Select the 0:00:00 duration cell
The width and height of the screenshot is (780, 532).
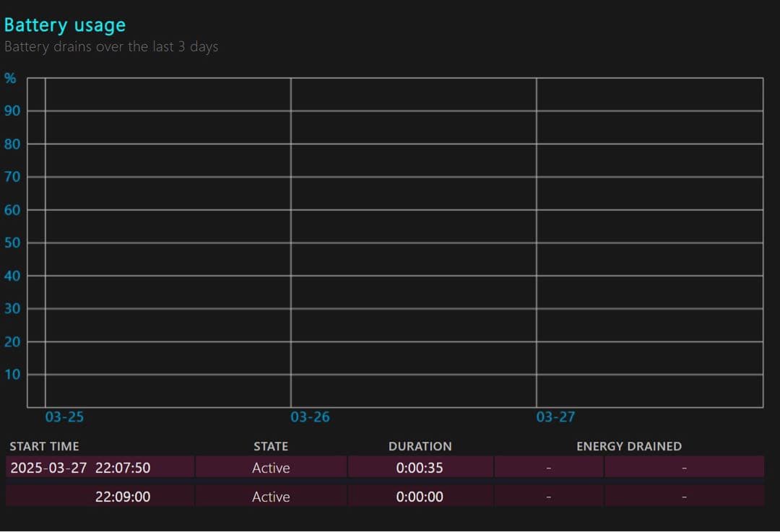coord(420,497)
